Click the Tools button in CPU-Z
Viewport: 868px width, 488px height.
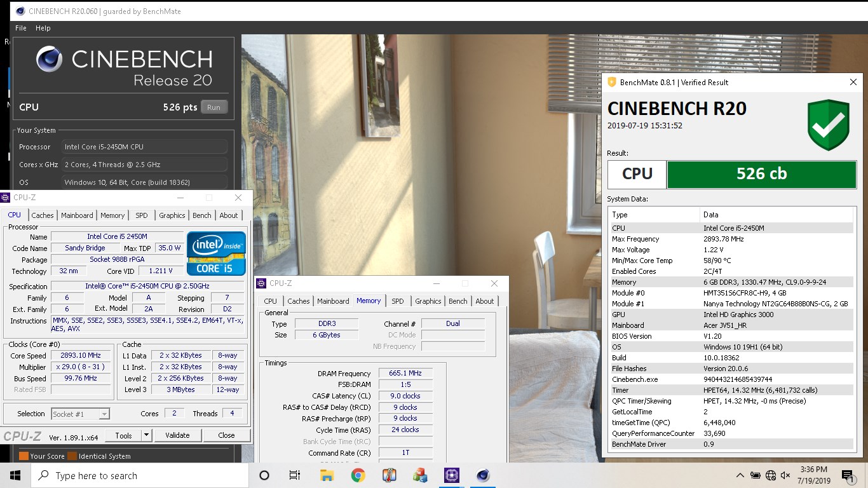pyautogui.click(x=123, y=435)
